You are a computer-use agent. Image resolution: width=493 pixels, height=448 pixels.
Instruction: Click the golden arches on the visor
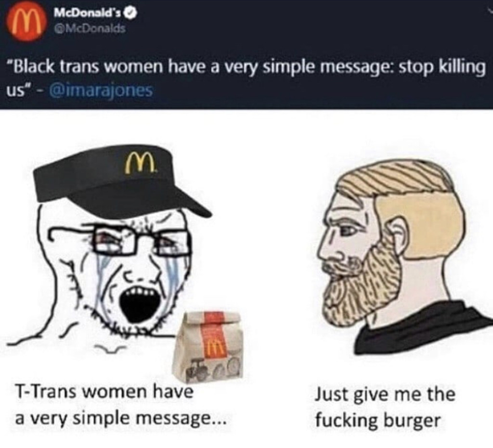coord(139,163)
